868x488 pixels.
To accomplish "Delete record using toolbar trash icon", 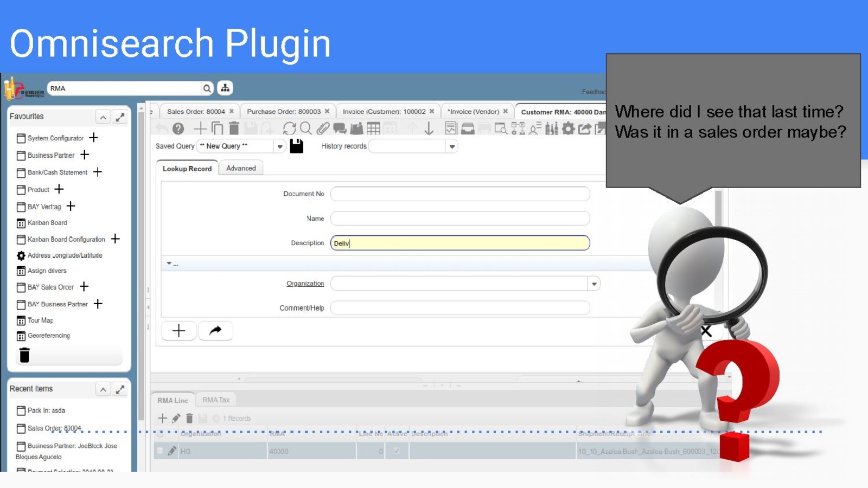I will click(x=234, y=129).
